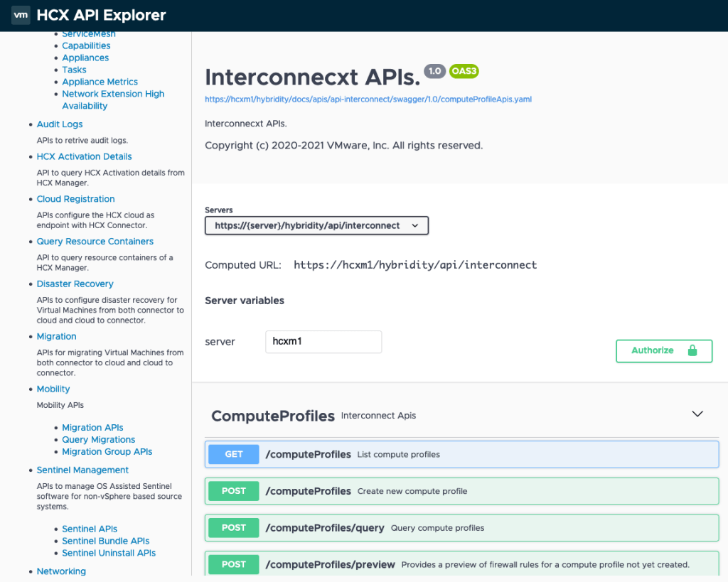This screenshot has height=582, width=728.
Task: Expand POST /computeProfiles/query operation
Action: click(461, 528)
